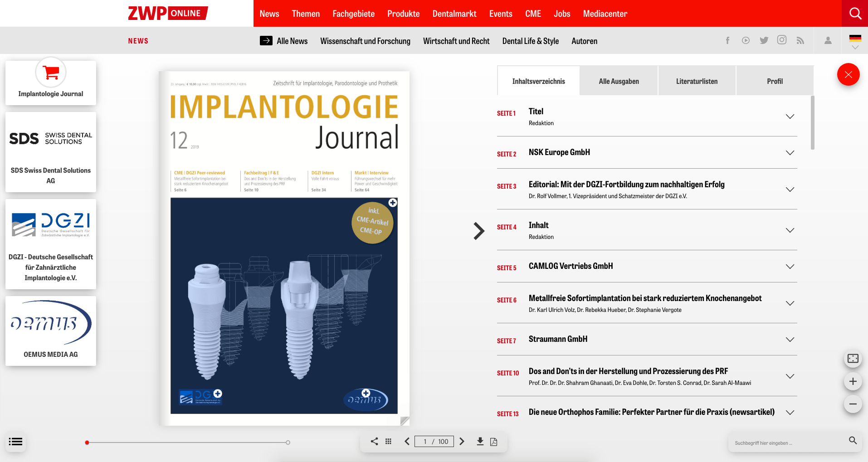Expand the NSK Europe GmbH entry
This screenshot has height=462, width=868.
(x=790, y=153)
